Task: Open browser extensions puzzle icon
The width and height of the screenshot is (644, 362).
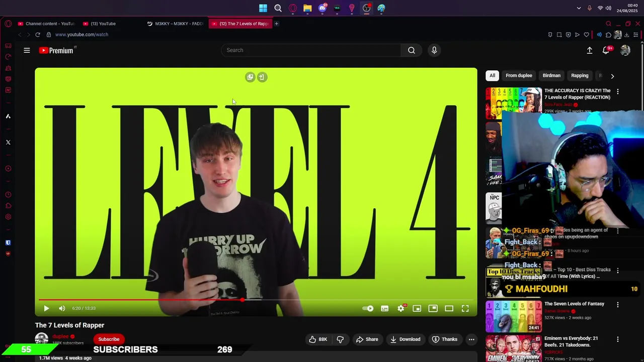Action: pos(608,35)
